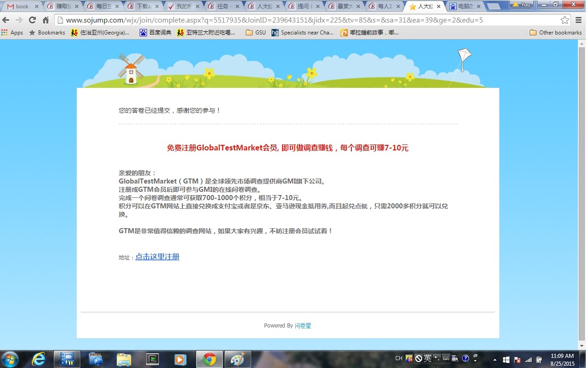Image resolution: width=588 pixels, height=368 pixels.
Task: Switch to the 悬赏 tab
Action: (x=344, y=6)
